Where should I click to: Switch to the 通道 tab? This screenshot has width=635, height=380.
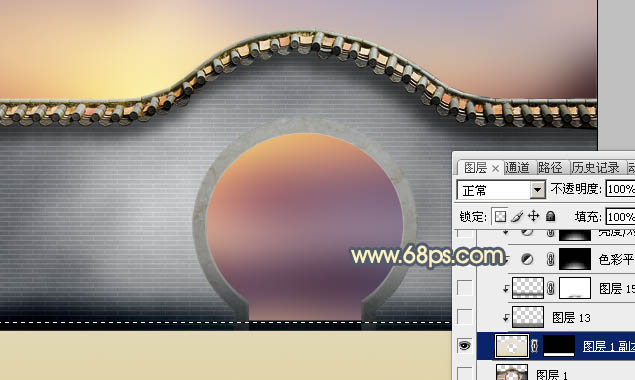coord(518,168)
